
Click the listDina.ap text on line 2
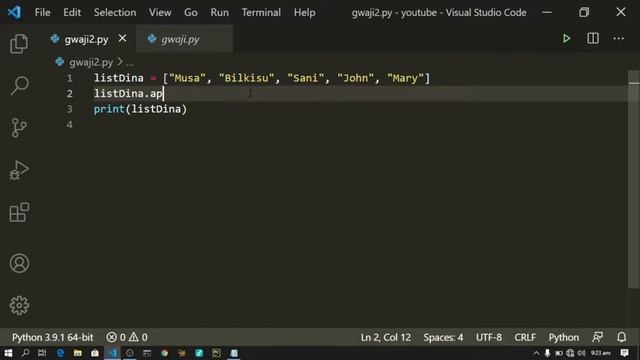coord(128,93)
